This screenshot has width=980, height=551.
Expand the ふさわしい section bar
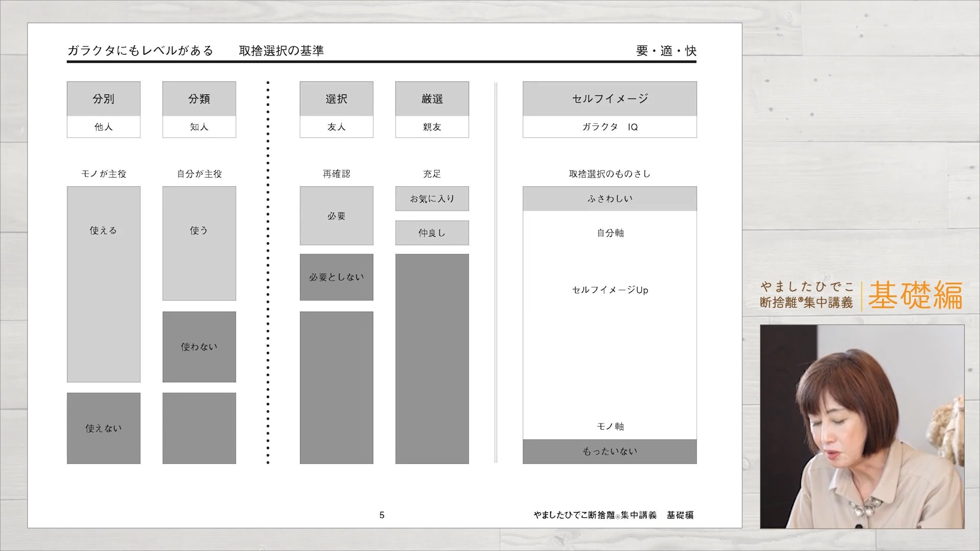tap(609, 198)
